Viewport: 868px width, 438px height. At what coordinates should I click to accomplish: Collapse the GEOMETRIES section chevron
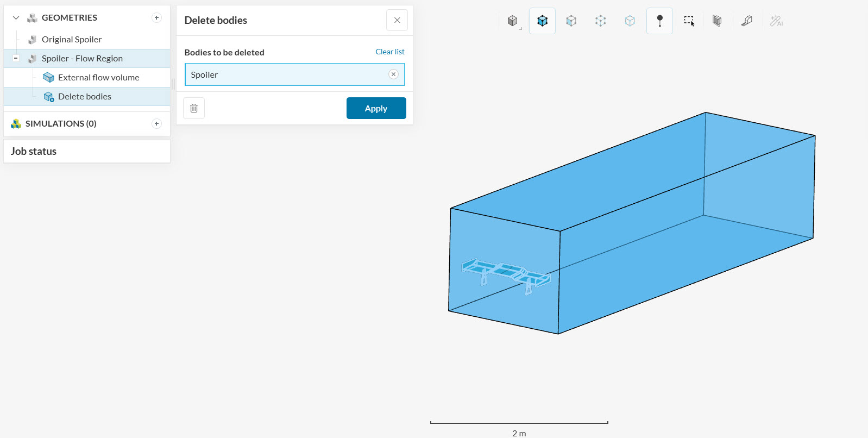[x=16, y=18]
